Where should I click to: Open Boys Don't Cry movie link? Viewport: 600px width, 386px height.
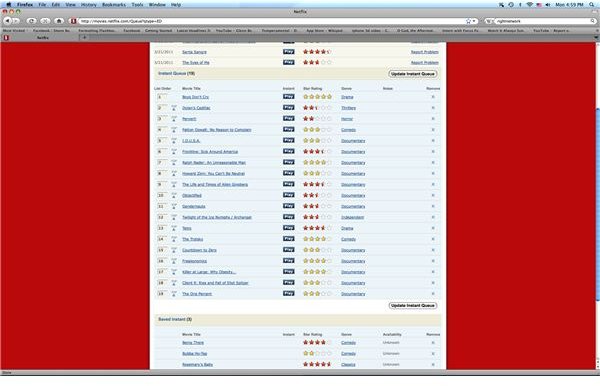[195, 97]
